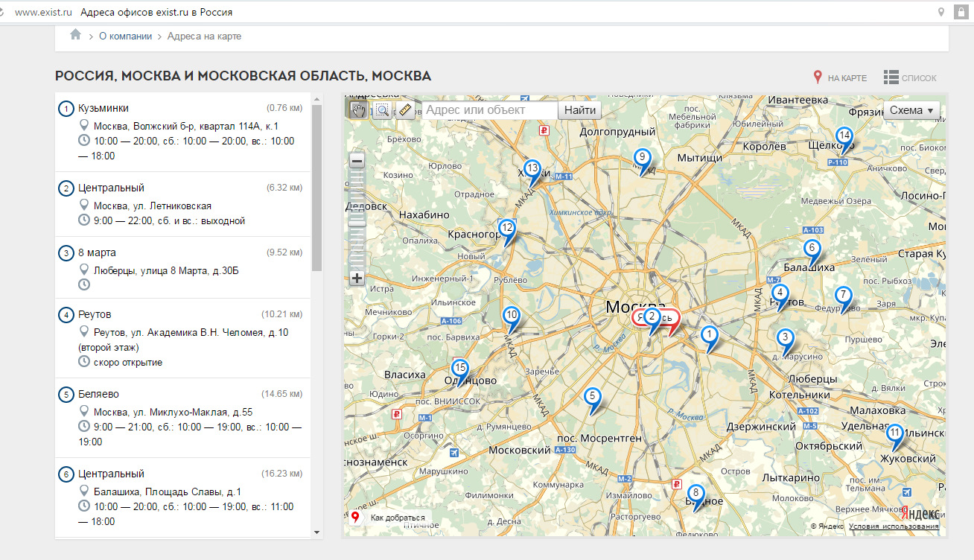
Task: Open Условия использования link
Action: tap(894, 526)
